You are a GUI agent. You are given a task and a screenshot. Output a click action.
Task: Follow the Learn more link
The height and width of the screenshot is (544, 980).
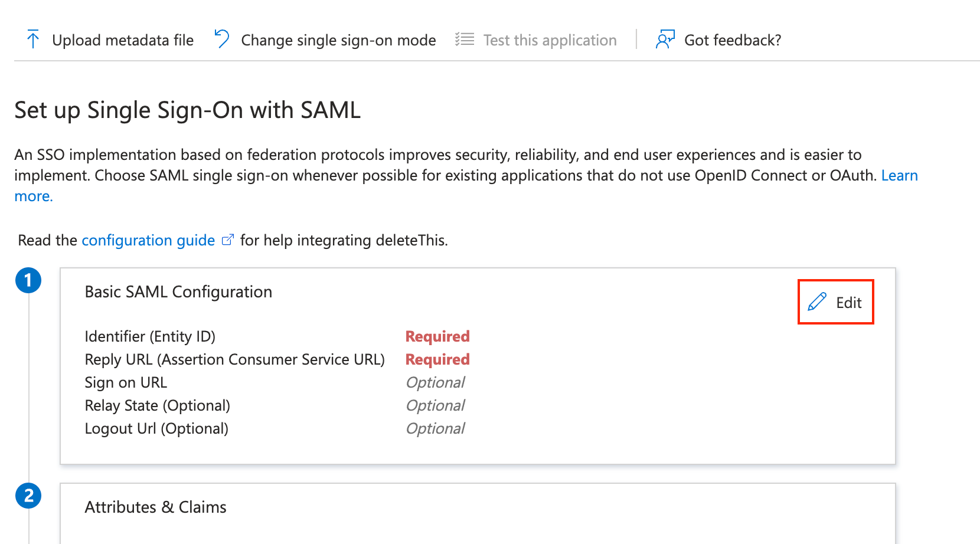(899, 176)
